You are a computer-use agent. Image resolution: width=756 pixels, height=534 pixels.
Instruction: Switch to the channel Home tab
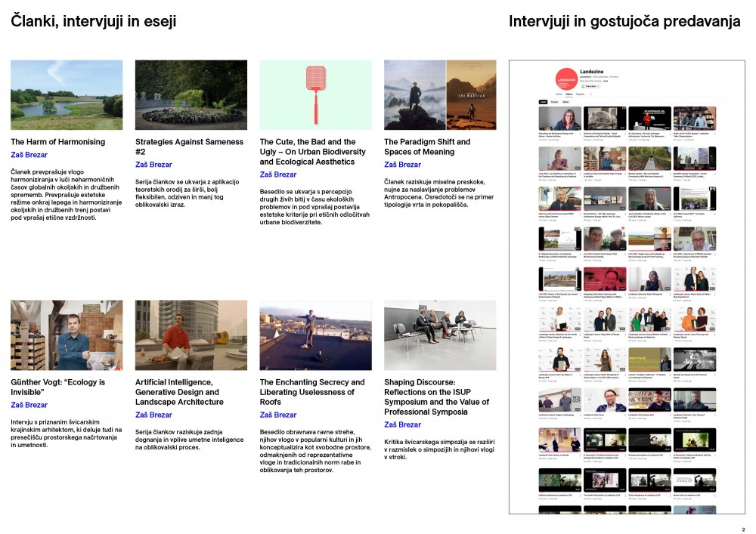coord(559,94)
